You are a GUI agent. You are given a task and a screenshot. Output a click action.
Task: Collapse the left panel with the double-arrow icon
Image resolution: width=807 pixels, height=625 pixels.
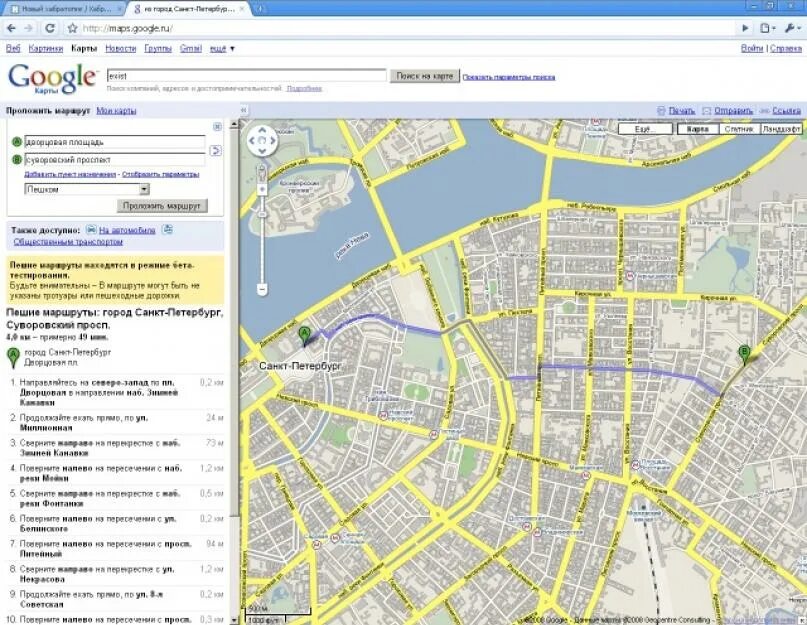pos(244,110)
